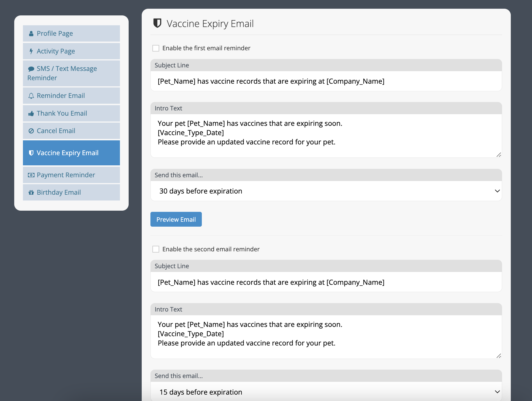The height and width of the screenshot is (401, 532).
Task: Enable the first email reminder checkbox
Action: pyautogui.click(x=156, y=48)
